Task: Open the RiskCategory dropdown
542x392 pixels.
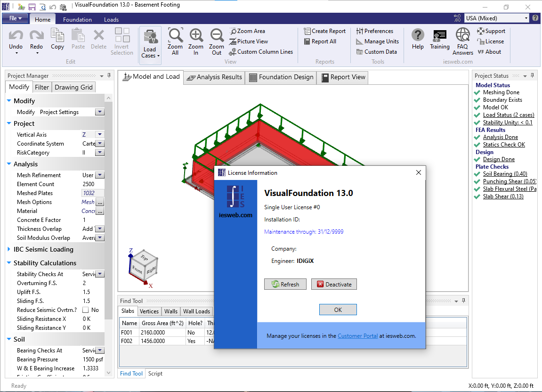Action: tap(99, 153)
